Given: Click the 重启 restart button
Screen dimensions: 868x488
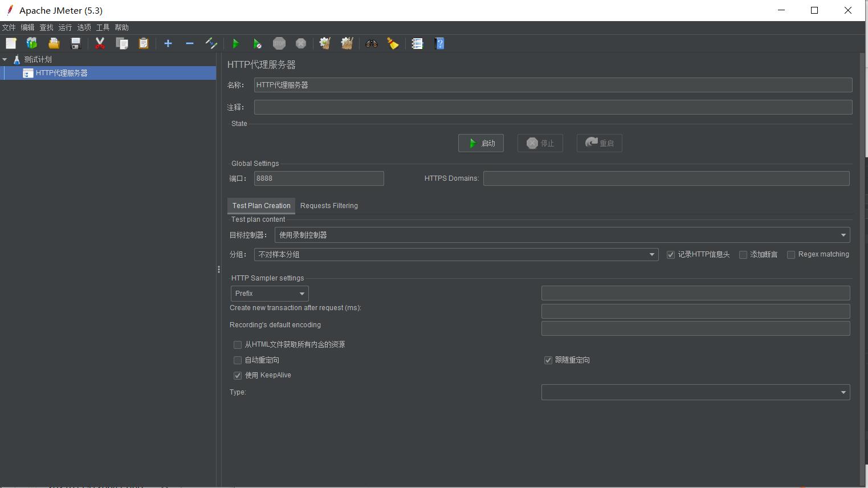Looking at the screenshot, I should (600, 143).
